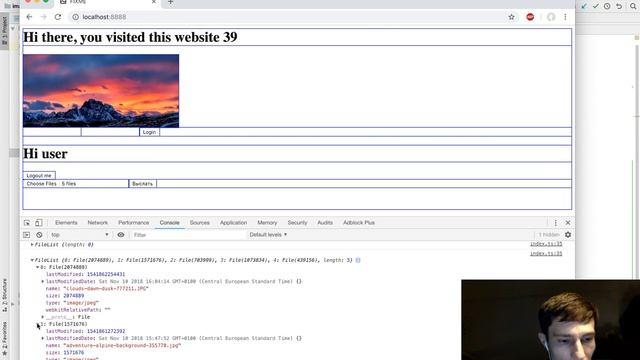Image resolution: width=640 pixels, height=360 pixels.
Task: Open the first index.ts source link
Action: (546, 244)
